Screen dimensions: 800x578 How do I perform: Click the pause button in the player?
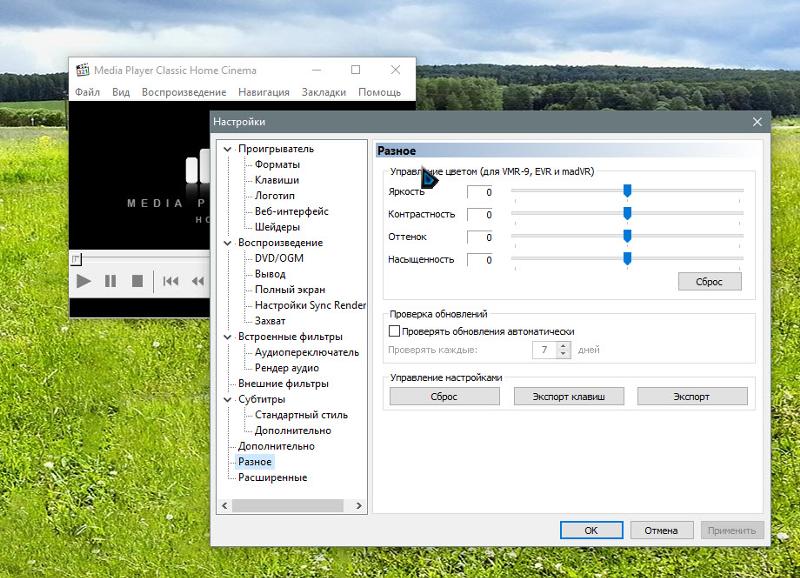point(110,281)
